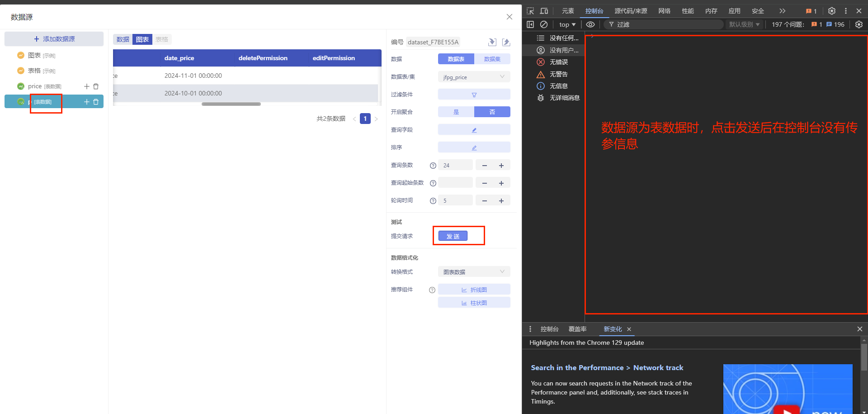The width and height of the screenshot is (868, 414).
Task: Open the drawer three-dot menu icon
Action: pos(530,329)
